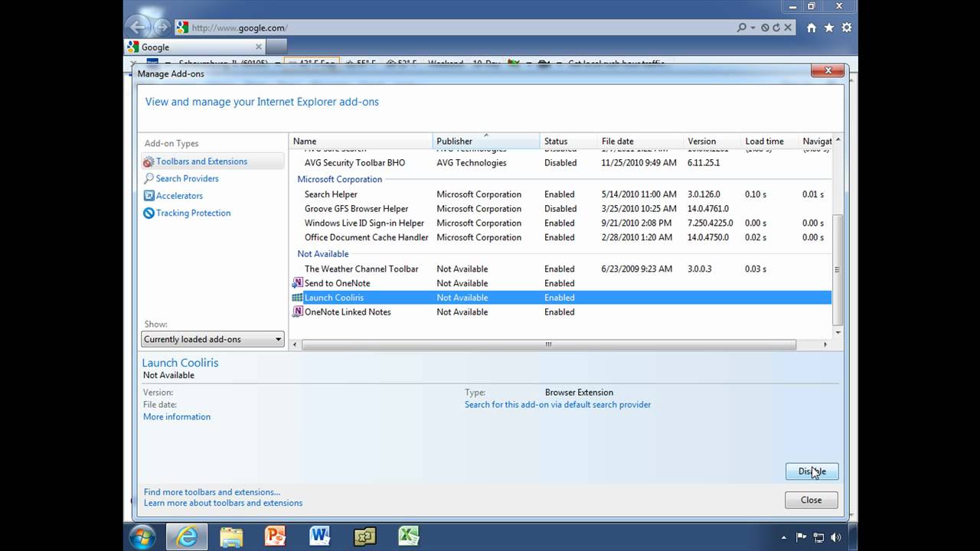Click the Home icon in Internet Explorer
This screenshot has width=980, height=551.
coord(811,28)
